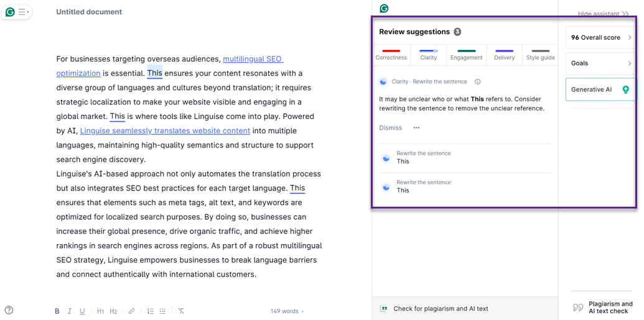Open the Grammarly home logo menu

[x=11, y=12]
